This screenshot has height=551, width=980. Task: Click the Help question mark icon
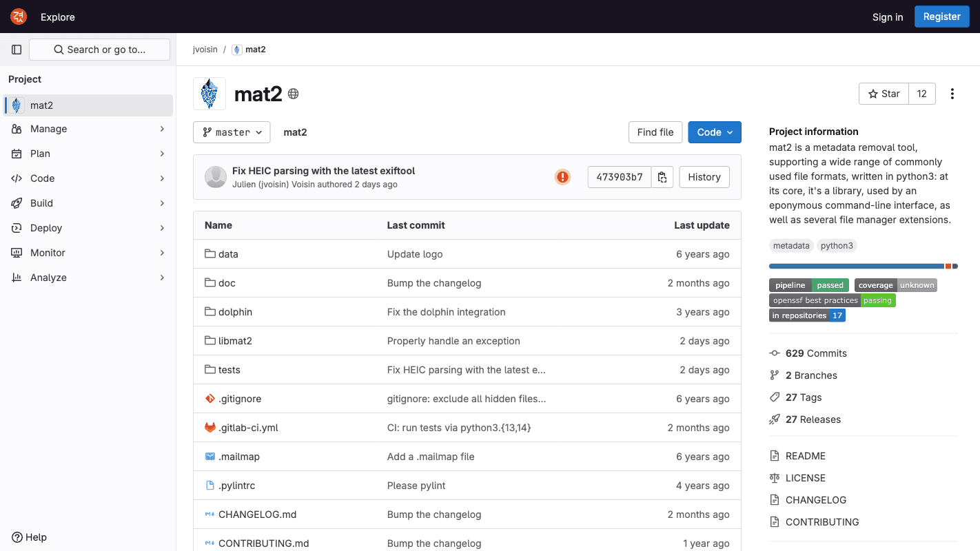tap(17, 537)
